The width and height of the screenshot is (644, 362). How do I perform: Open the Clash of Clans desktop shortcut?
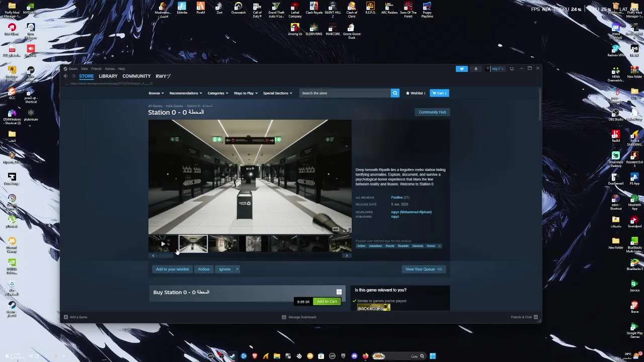tap(352, 10)
